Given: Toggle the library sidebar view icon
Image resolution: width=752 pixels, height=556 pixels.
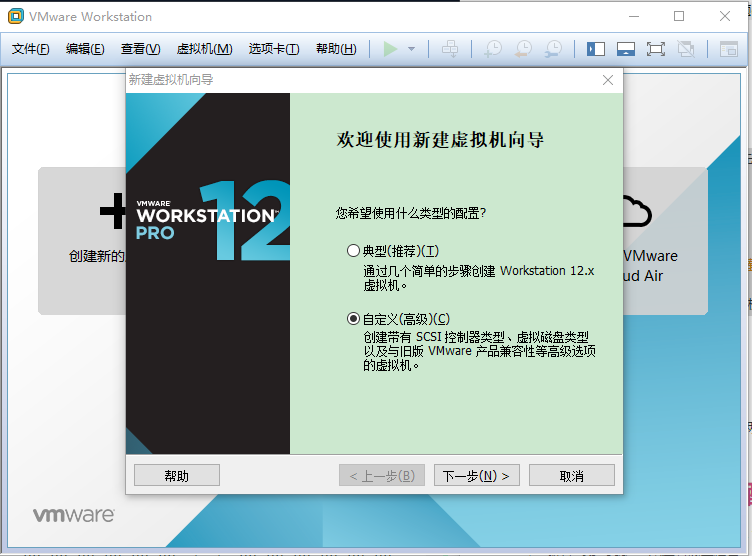Looking at the screenshot, I should [596, 49].
